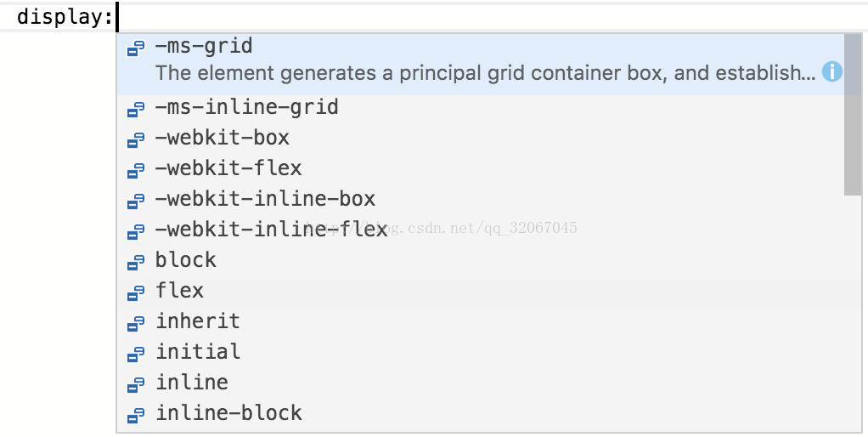Click the icon beside flex suggestion
Screen dimensions: 868x437
pos(136,292)
